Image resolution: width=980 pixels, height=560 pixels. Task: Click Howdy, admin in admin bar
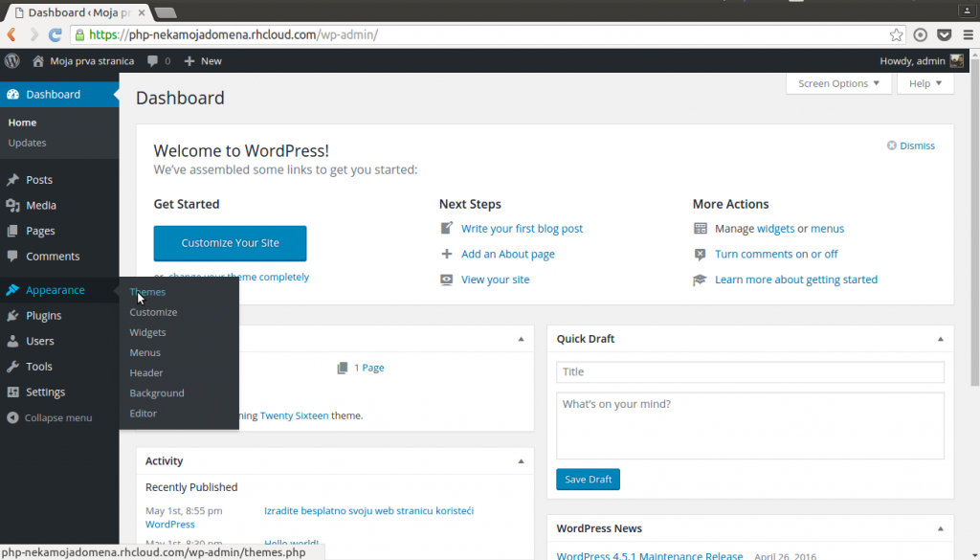[912, 60]
